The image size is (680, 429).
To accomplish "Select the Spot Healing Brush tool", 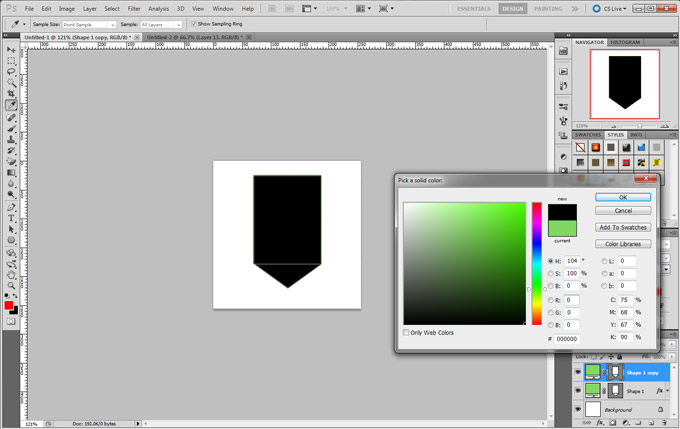I will click(11, 118).
